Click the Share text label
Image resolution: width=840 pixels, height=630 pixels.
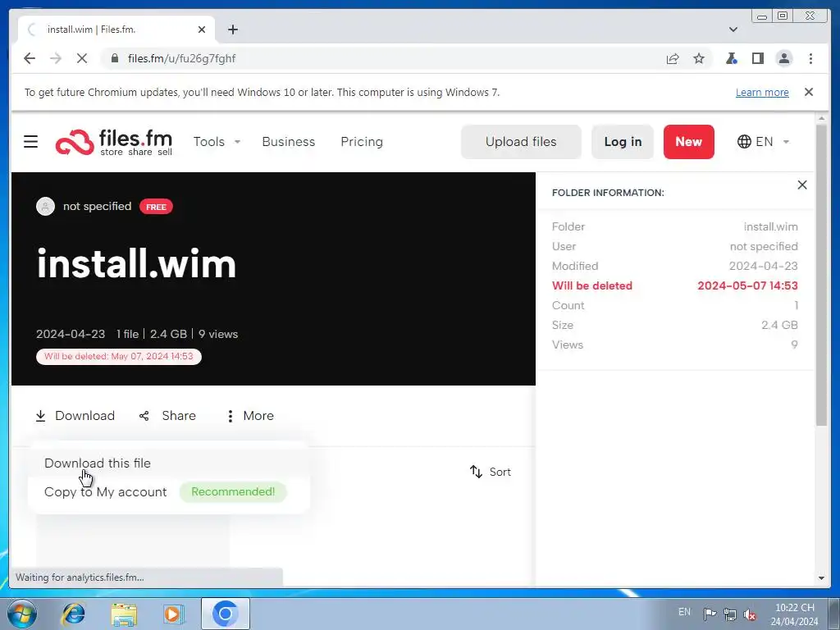(179, 416)
